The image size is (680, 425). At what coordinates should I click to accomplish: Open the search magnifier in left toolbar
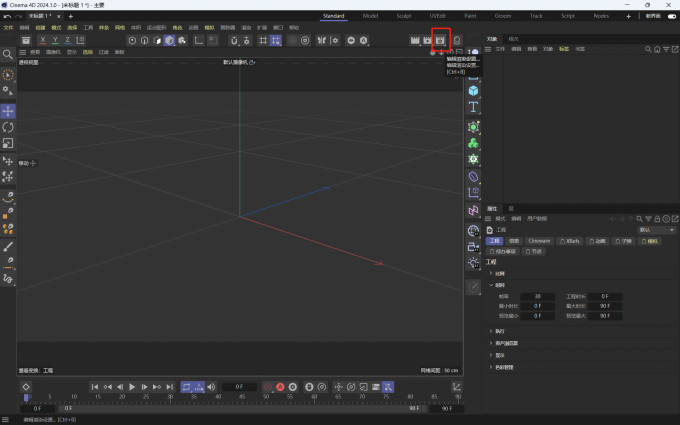tap(8, 54)
